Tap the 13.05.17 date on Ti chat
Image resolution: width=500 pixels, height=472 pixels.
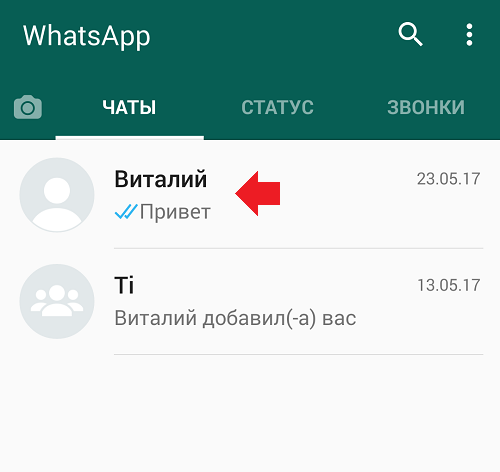tap(449, 285)
